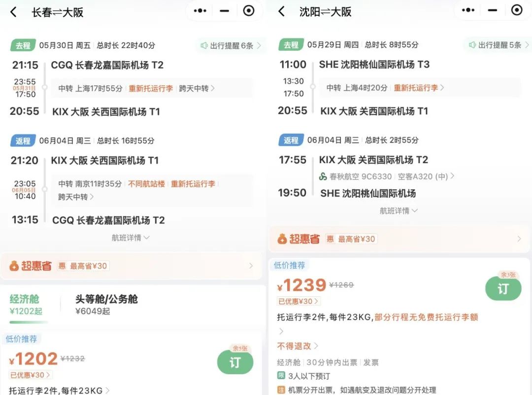Open 春秋航空 9C6330 flight info
532x395 pixels.
pos(387,177)
